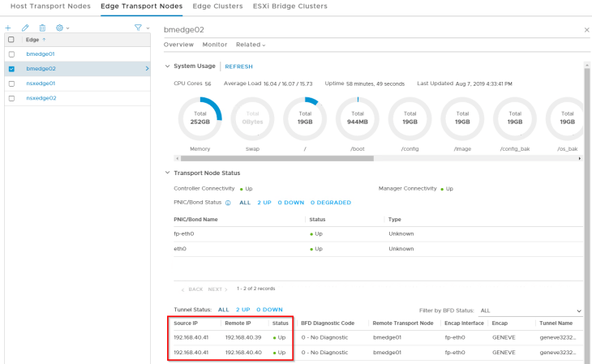592x364 pixels.
Task: Click the filter funnel icon
Action: click(139, 28)
